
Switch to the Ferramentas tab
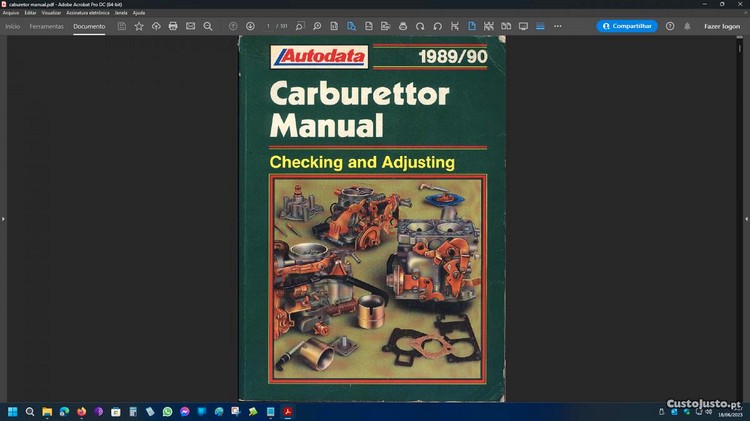click(46, 26)
